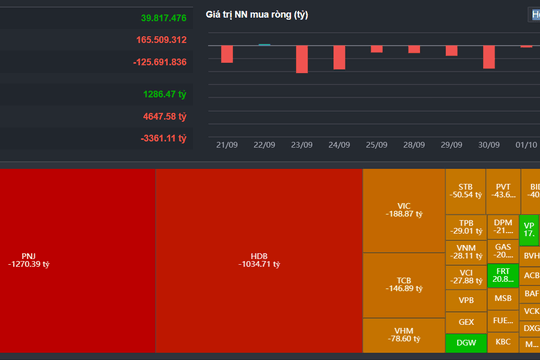Click the VCI -27.88 tỷ tile

click(x=466, y=277)
